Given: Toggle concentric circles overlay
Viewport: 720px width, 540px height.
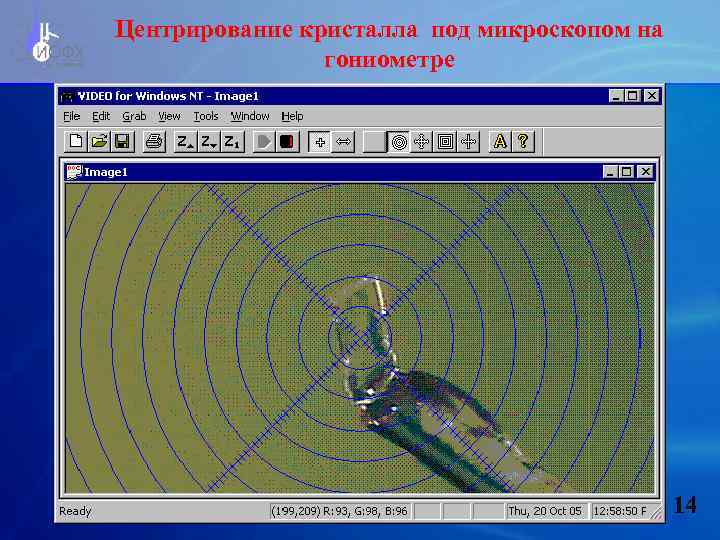Looking at the screenshot, I should 399,141.
